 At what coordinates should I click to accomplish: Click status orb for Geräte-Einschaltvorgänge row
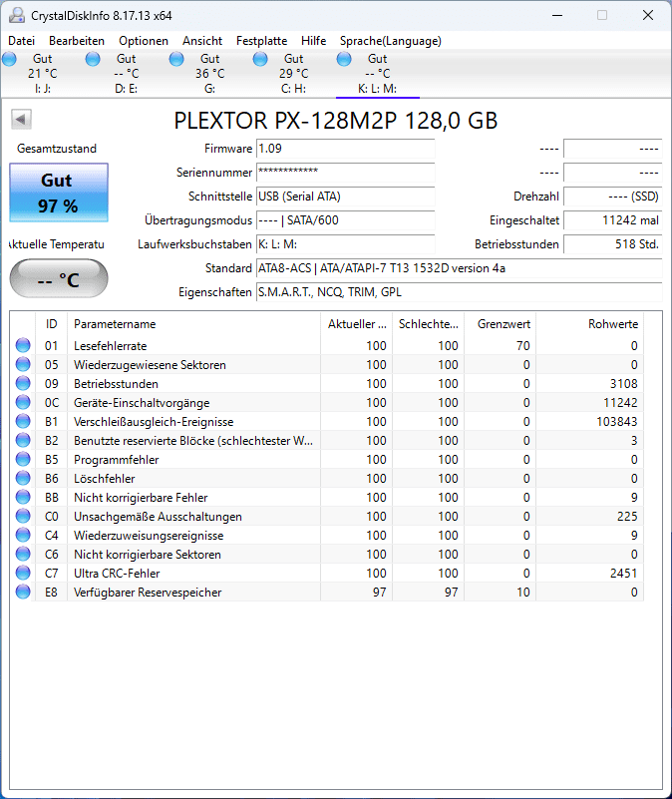(x=23, y=402)
